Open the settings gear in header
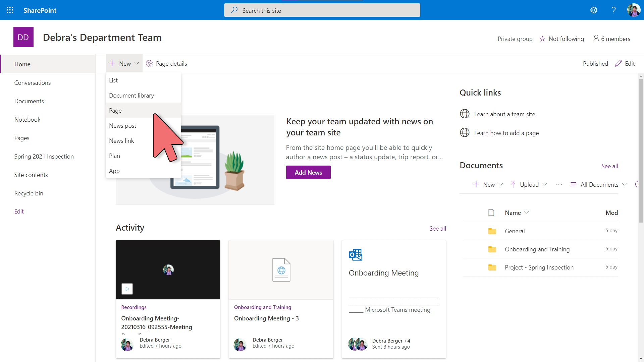This screenshot has height=362, width=644. tap(594, 10)
